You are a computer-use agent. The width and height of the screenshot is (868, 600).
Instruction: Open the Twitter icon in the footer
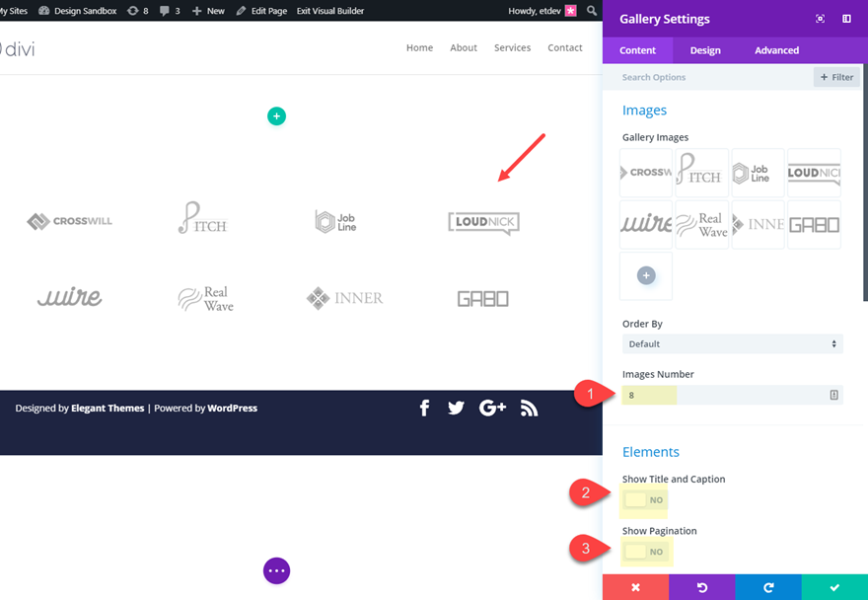coord(456,409)
